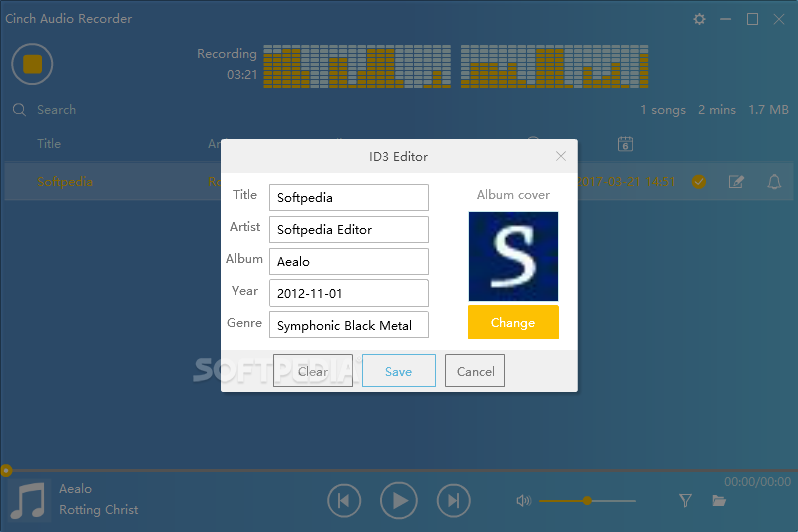
Task: Click the music note album thumbnail
Action: (x=29, y=500)
